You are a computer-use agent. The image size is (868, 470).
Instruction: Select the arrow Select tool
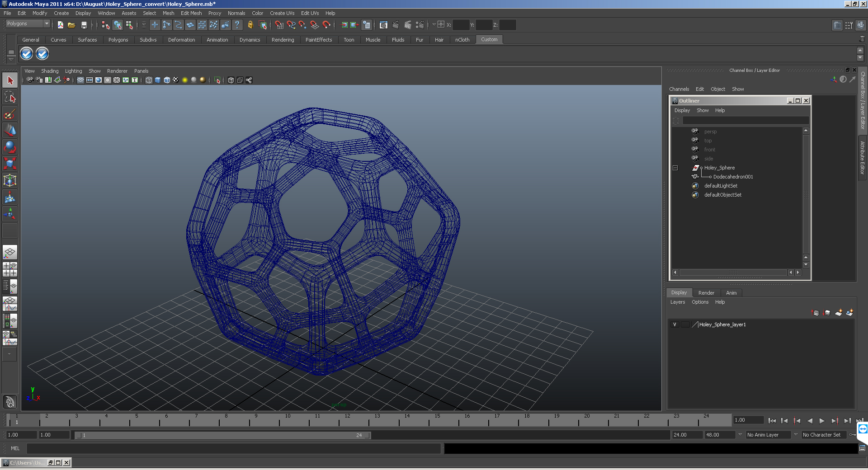coord(10,80)
